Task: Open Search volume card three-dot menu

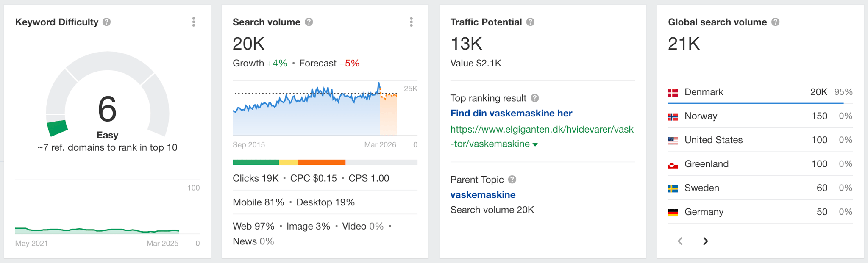Action: (411, 22)
